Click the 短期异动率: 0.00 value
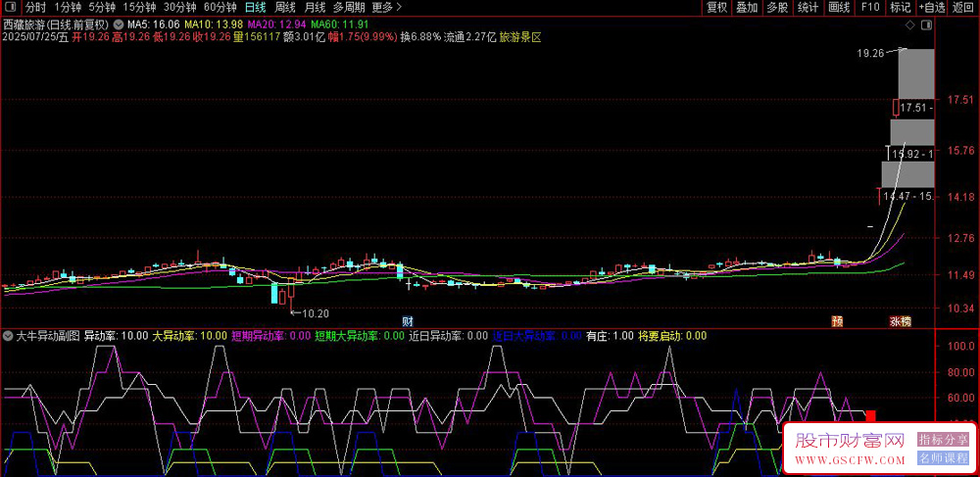Image resolution: width=980 pixels, height=477 pixels. tap(271, 336)
